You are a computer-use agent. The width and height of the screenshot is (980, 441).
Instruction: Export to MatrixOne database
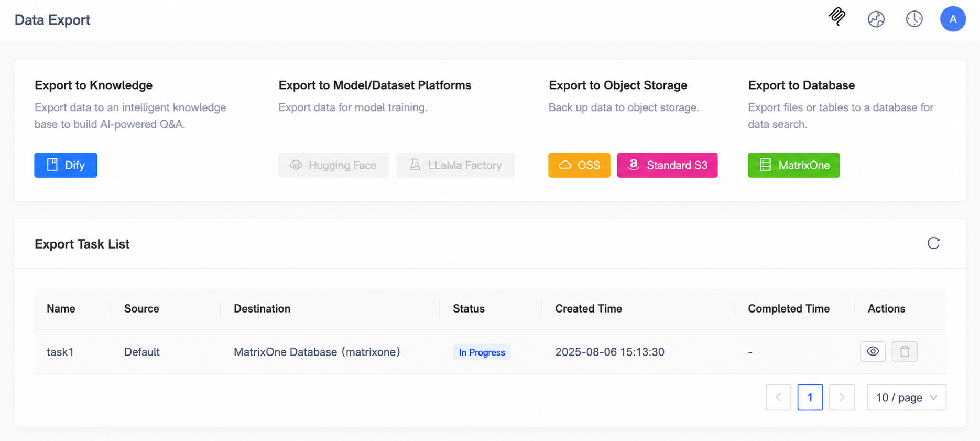coord(793,165)
